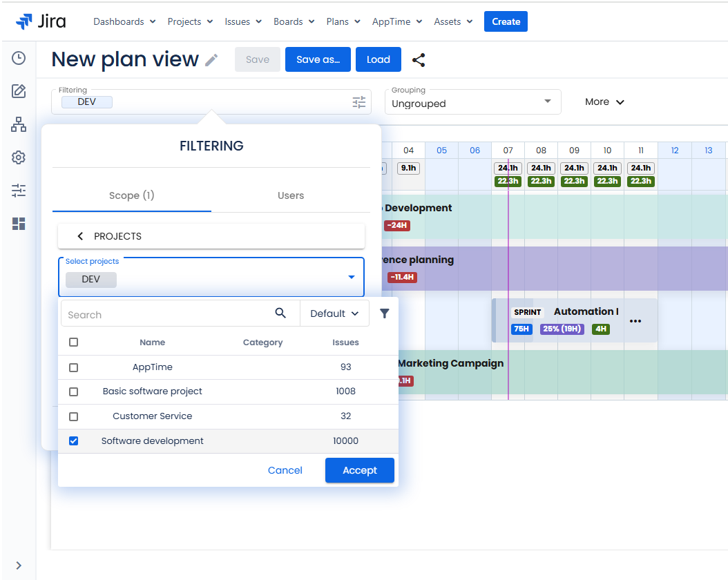This screenshot has width=728, height=580.
Task: Open filter settings sliders icon in Filtering field
Action: pos(359,102)
